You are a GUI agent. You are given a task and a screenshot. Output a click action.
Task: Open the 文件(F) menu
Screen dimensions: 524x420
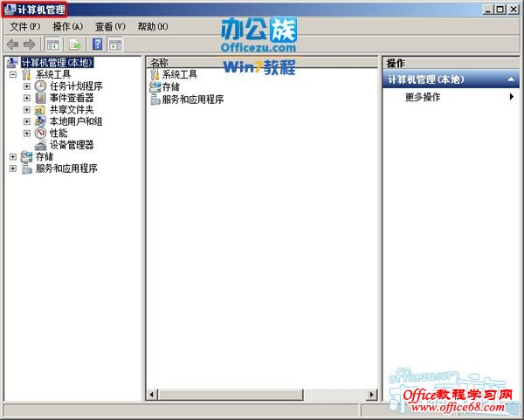point(25,26)
